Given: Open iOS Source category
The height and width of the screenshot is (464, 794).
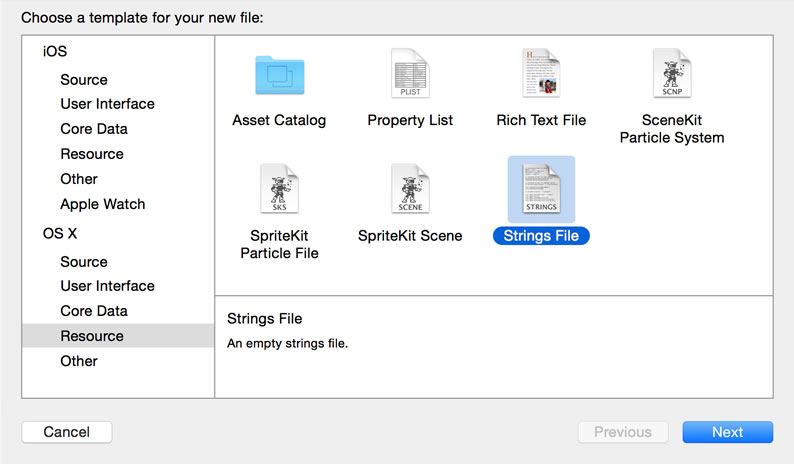Looking at the screenshot, I should [x=84, y=80].
